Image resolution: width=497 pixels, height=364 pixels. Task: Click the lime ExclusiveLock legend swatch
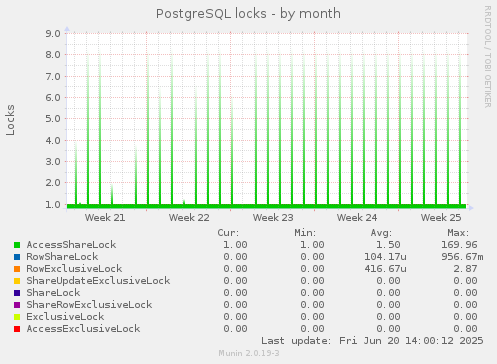pos(17,317)
